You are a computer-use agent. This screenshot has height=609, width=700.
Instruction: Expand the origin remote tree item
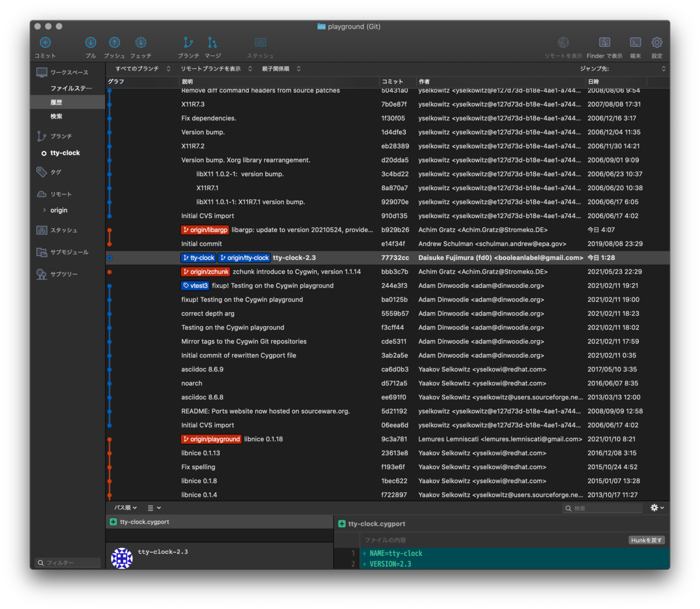(44, 210)
